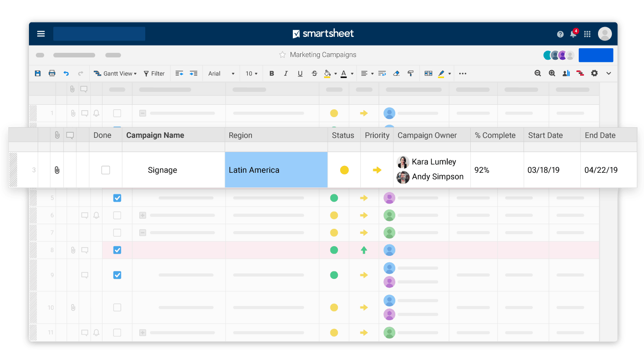Toggle the Done checkbox in row 8
Image resolution: width=644 pixels, height=362 pixels.
(x=117, y=250)
